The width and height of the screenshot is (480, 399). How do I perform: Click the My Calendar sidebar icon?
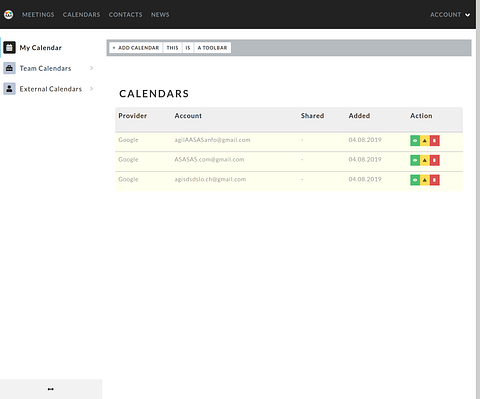point(9,48)
